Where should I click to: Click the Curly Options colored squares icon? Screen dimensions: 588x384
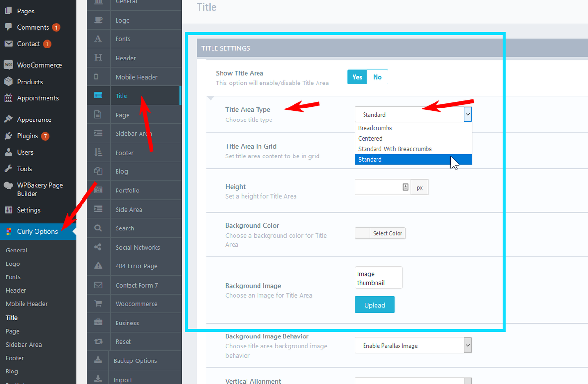pyautogui.click(x=8, y=231)
